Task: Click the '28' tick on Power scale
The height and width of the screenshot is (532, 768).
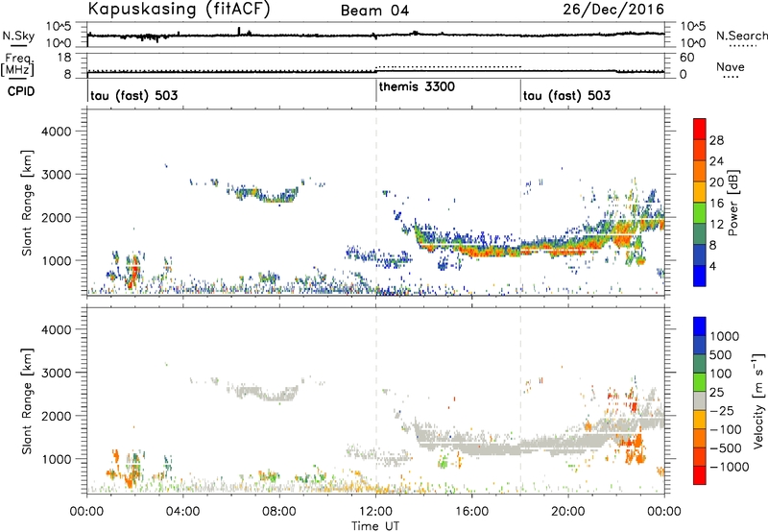Action: (x=716, y=140)
